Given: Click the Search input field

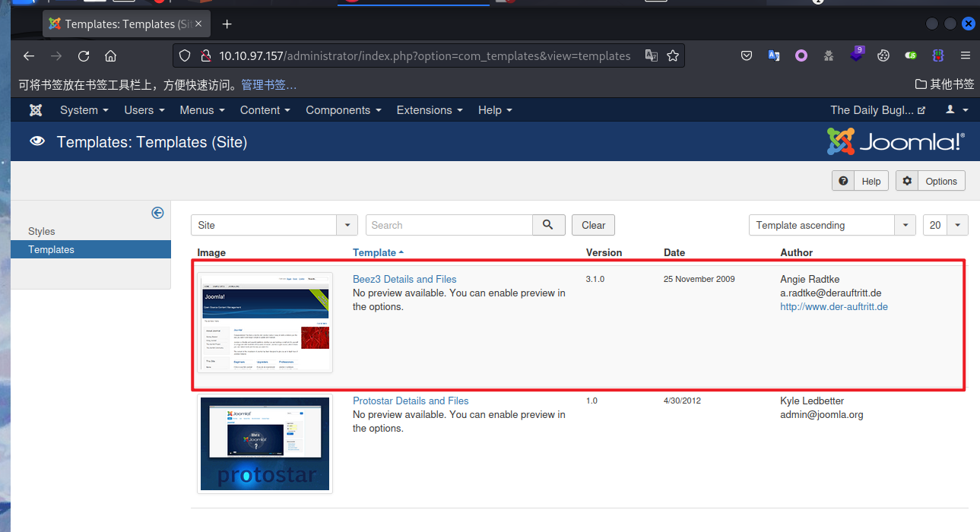Looking at the screenshot, I should coord(449,225).
